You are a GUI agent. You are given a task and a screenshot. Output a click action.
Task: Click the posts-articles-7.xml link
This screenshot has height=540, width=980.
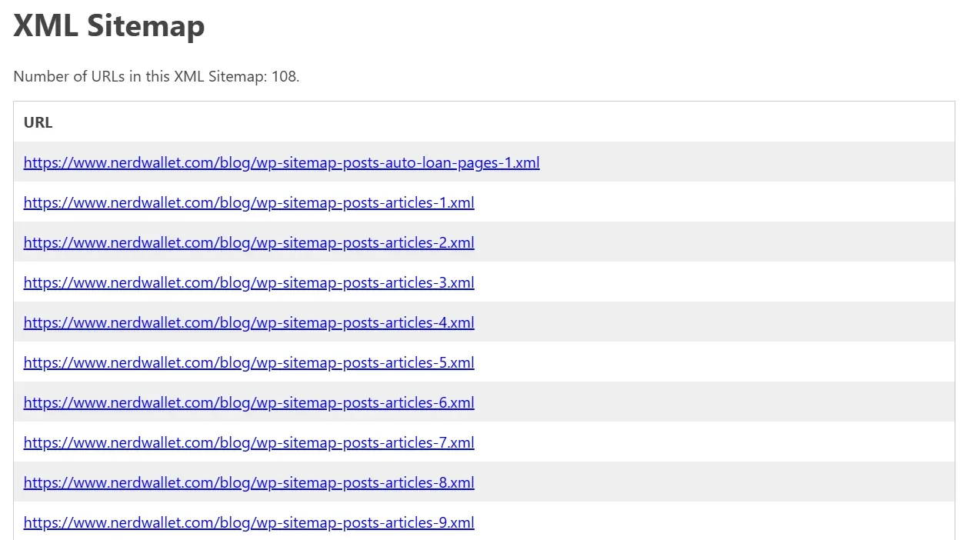coord(248,442)
